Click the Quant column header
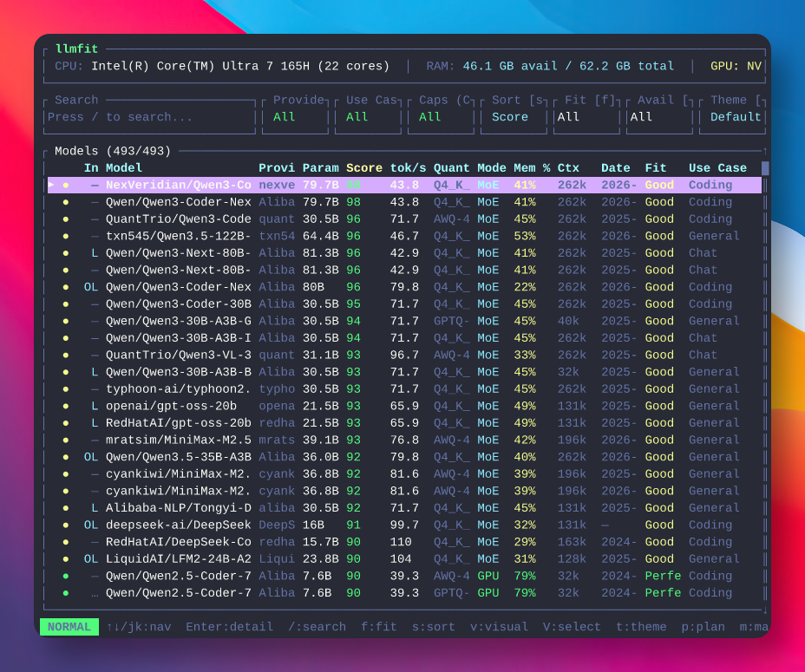 (451, 168)
